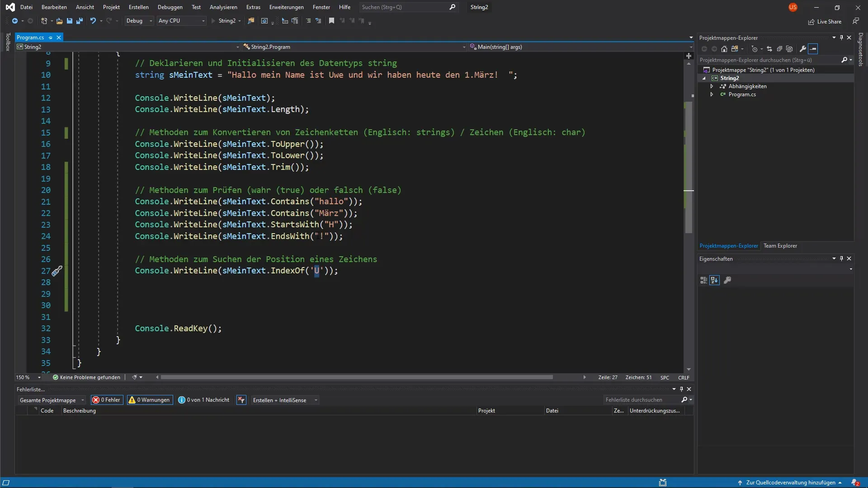Image resolution: width=868 pixels, height=488 pixels.
Task: Click the uncomment selected lines icon
Action: (x=318, y=21)
